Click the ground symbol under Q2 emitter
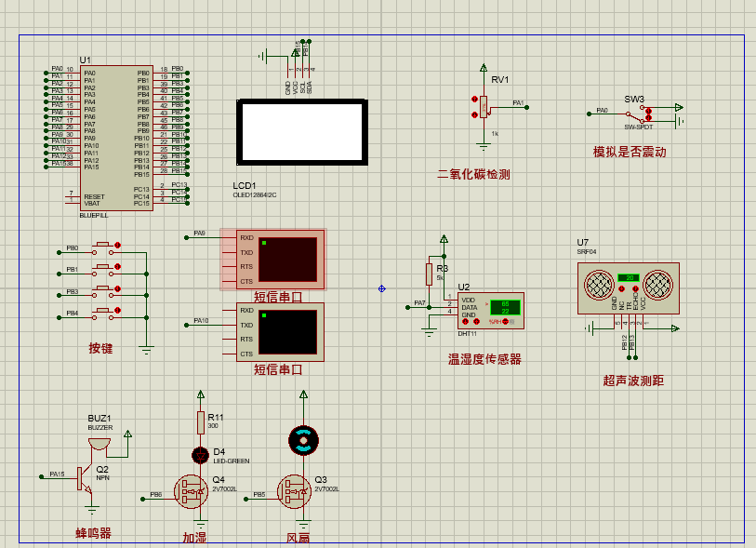756x548 pixels. pyautogui.click(x=92, y=510)
